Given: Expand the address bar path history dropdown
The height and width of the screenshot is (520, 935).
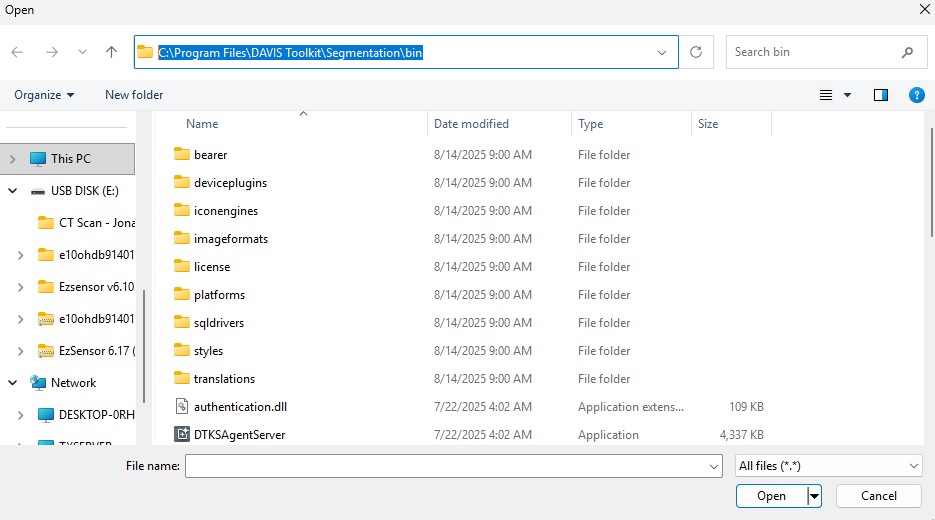Looking at the screenshot, I should click(662, 52).
